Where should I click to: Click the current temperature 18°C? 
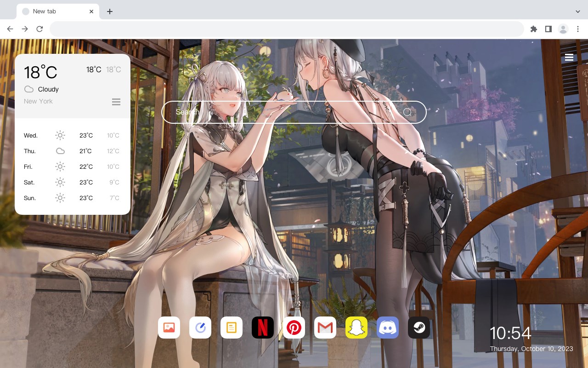pyautogui.click(x=40, y=72)
